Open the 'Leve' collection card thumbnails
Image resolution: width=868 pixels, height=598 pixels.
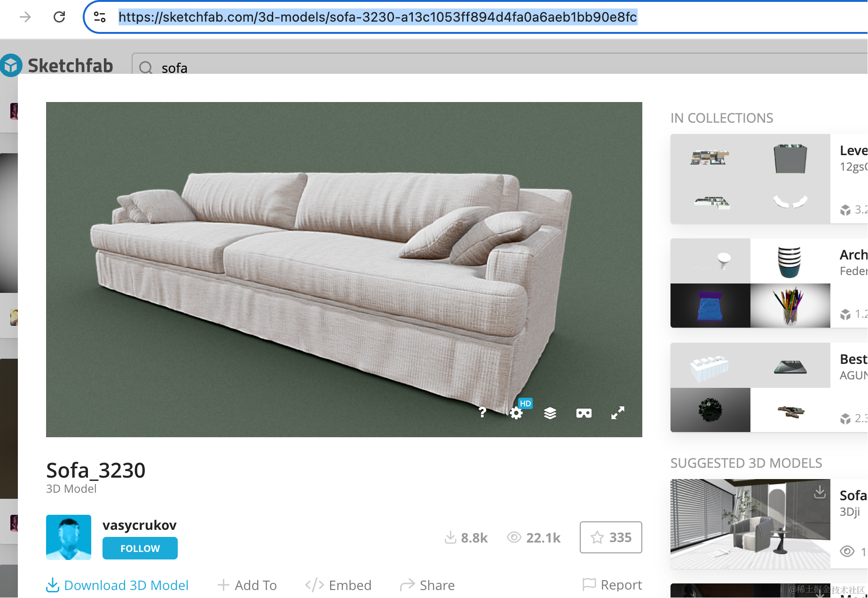coord(750,179)
